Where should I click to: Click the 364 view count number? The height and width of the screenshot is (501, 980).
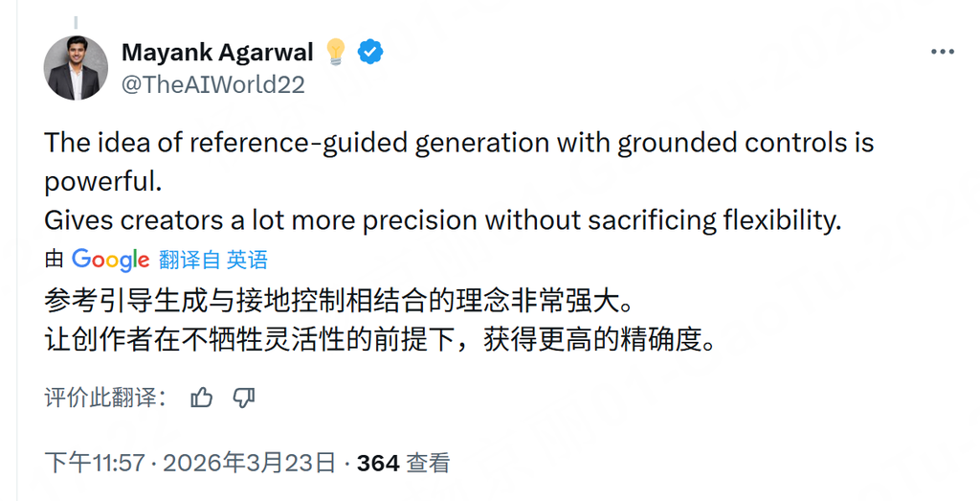[x=377, y=464]
